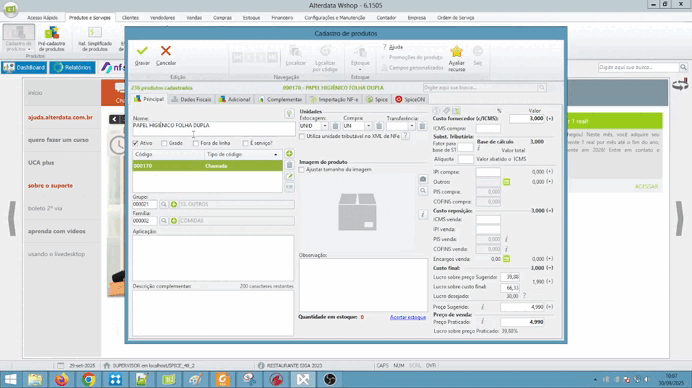Open Estoque menu in main window

(251, 18)
